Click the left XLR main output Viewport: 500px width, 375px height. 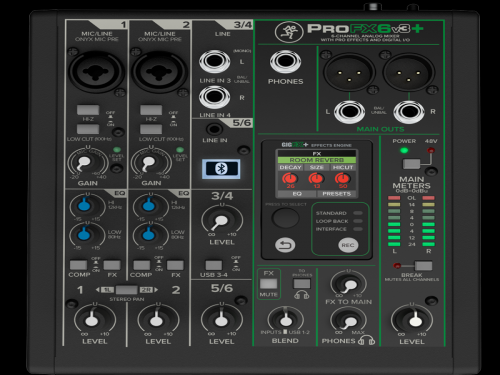[x=349, y=72]
